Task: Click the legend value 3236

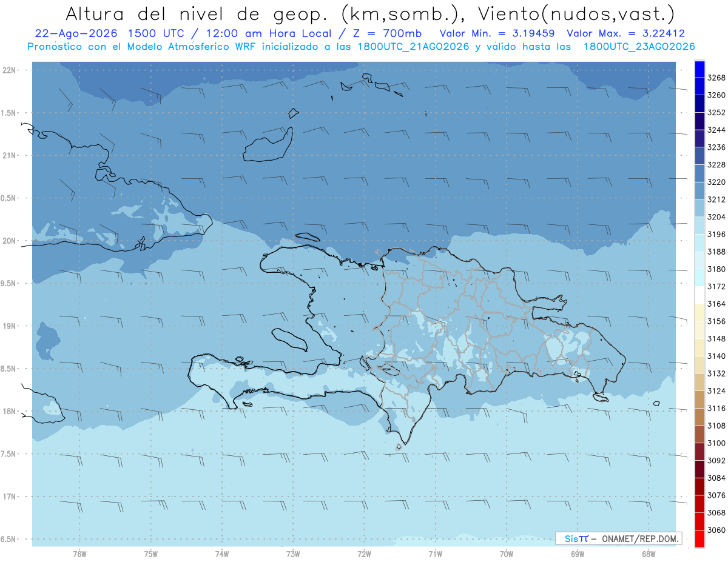Action: 716,147
